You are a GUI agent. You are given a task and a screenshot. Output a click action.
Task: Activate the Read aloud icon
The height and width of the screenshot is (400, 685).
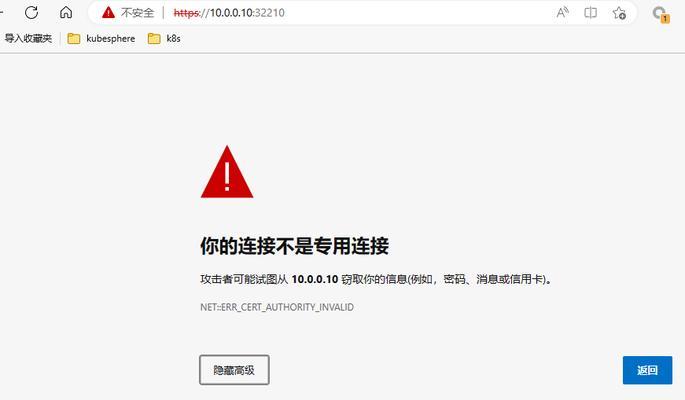point(563,12)
